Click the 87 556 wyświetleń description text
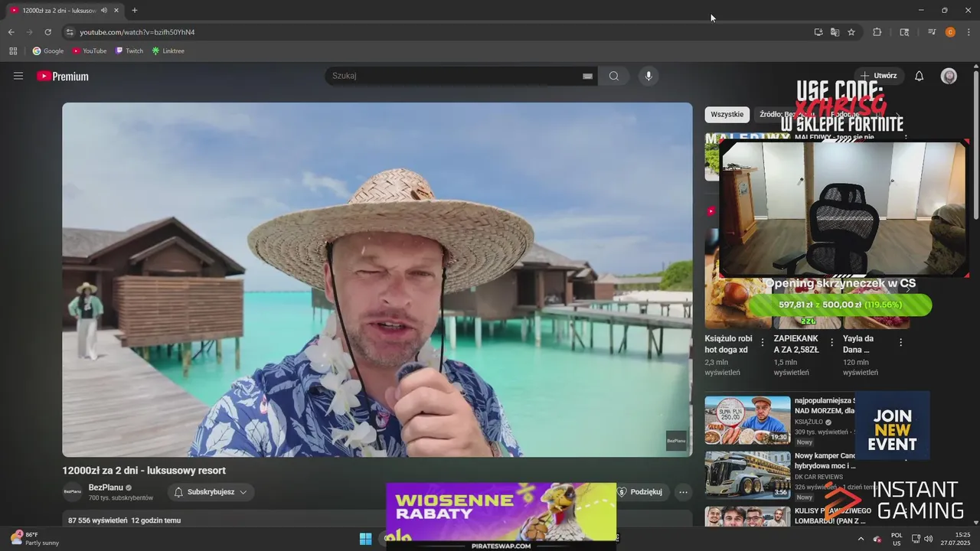 (97, 520)
